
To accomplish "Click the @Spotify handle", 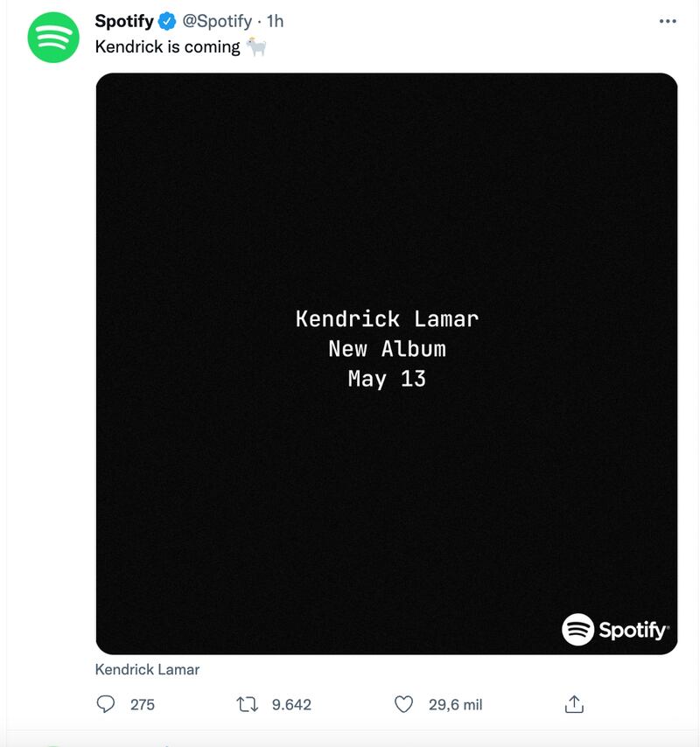I will pyautogui.click(x=217, y=21).
